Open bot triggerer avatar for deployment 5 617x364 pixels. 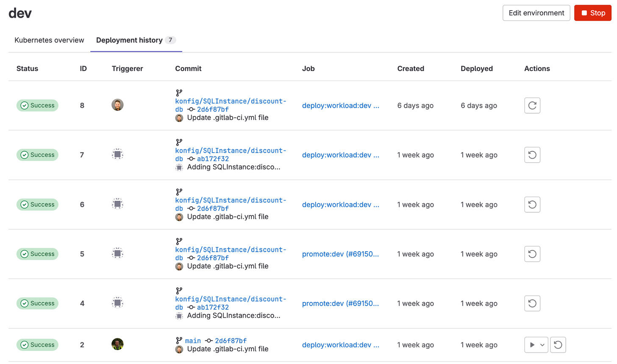[x=117, y=253]
